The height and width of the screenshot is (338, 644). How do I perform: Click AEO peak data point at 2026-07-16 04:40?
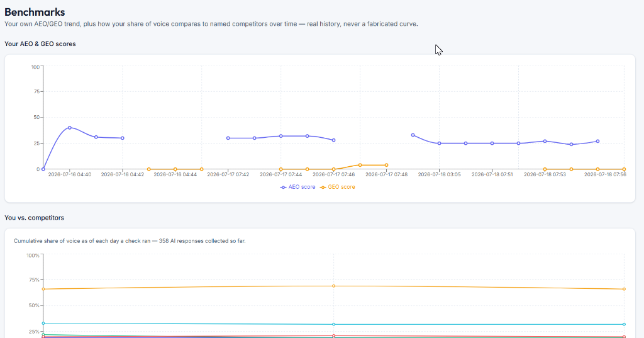pyautogui.click(x=69, y=128)
